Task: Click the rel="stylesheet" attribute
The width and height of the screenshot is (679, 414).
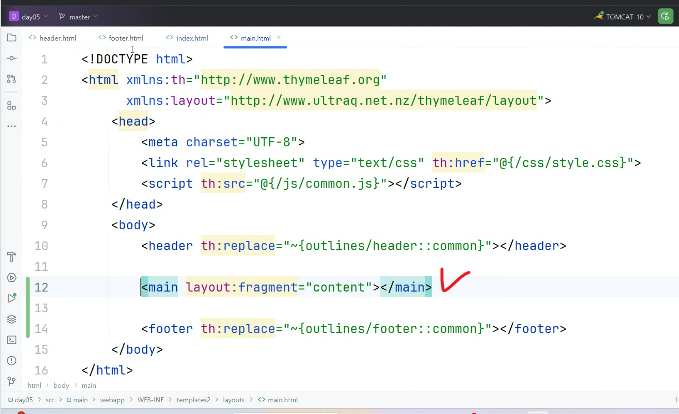Action: (245, 163)
